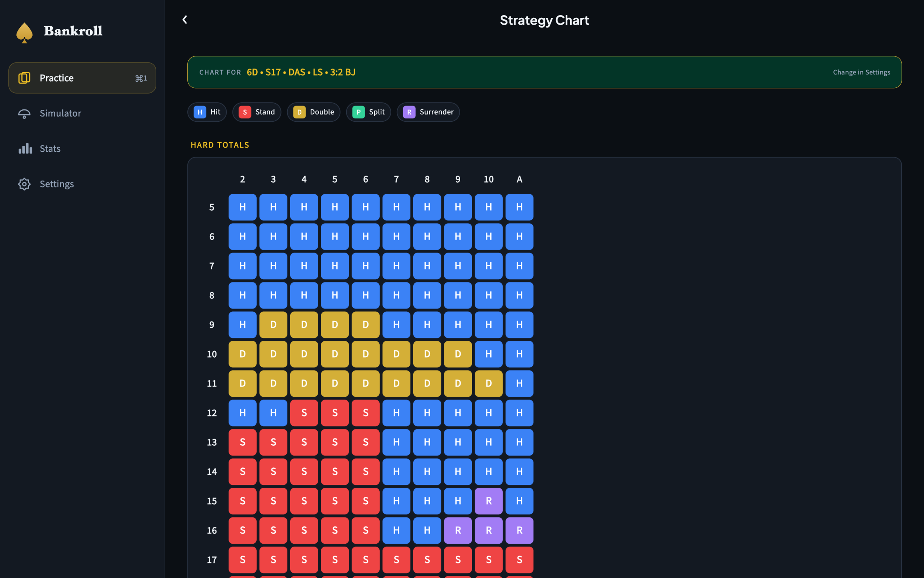This screenshot has height=578, width=924.
Task: Click the Hit cell for 15 vs A
Action: 519,501
